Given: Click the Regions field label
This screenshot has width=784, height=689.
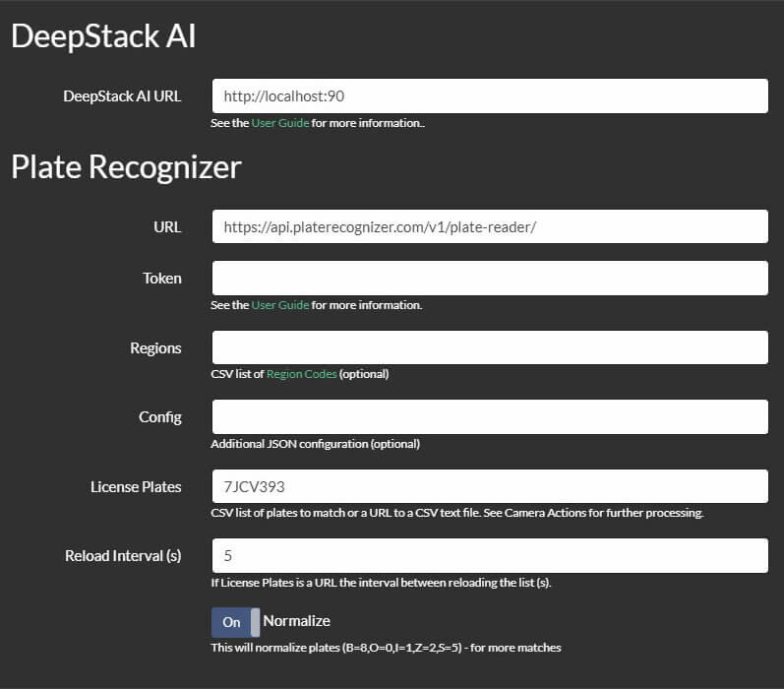Looking at the screenshot, I should tap(155, 348).
